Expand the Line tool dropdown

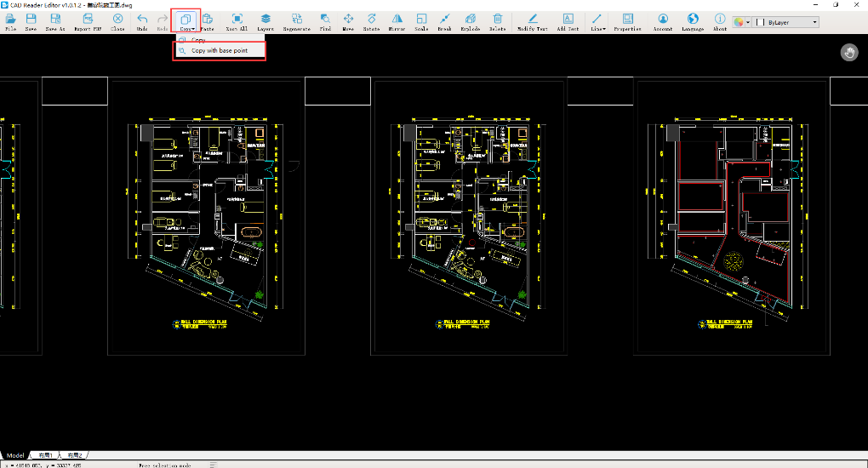coord(598,20)
